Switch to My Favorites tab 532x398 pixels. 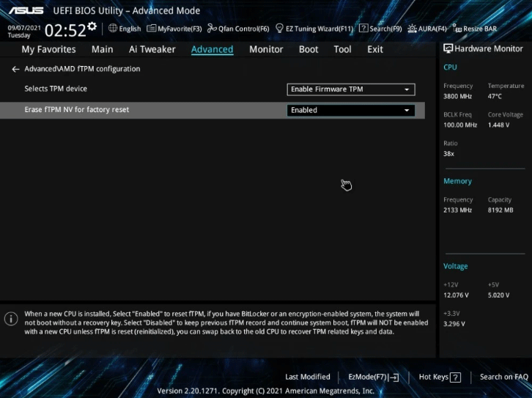pyautogui.click(x=48, y=50)
